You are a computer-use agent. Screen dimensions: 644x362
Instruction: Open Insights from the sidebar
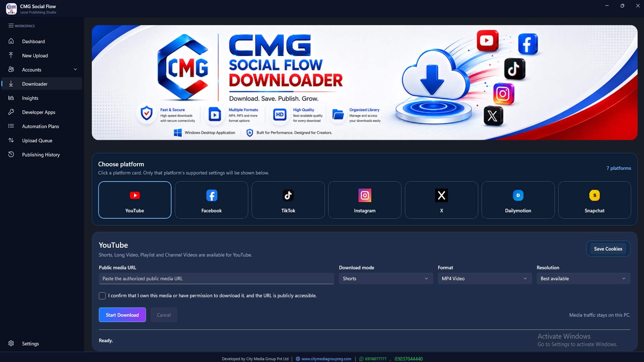[42, 98]
